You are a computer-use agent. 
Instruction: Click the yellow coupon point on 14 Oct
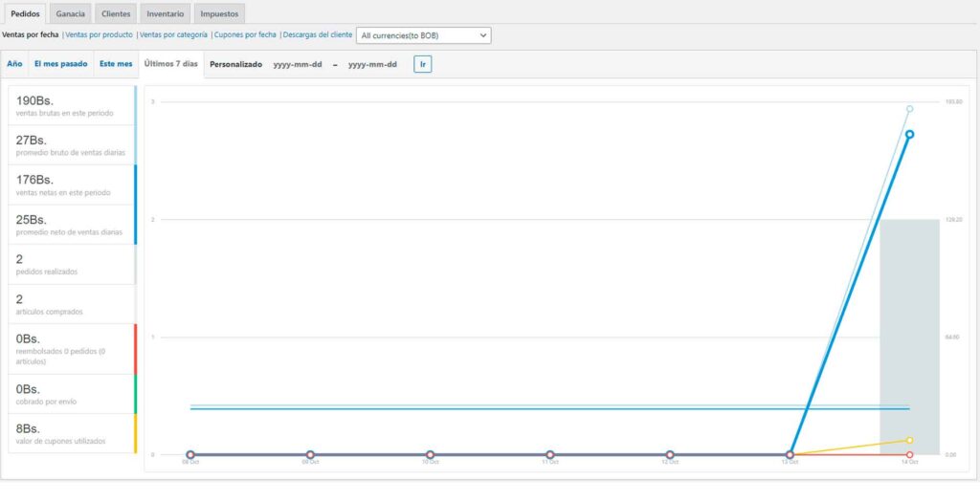pyautogui.click(x=909, y=441)
